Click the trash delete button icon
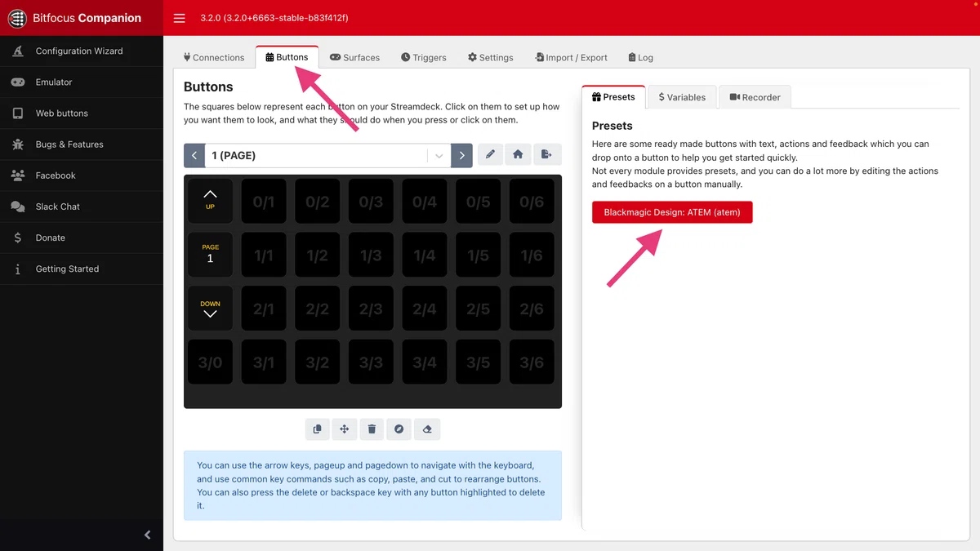980x551 pixels. tap(372, 429)
